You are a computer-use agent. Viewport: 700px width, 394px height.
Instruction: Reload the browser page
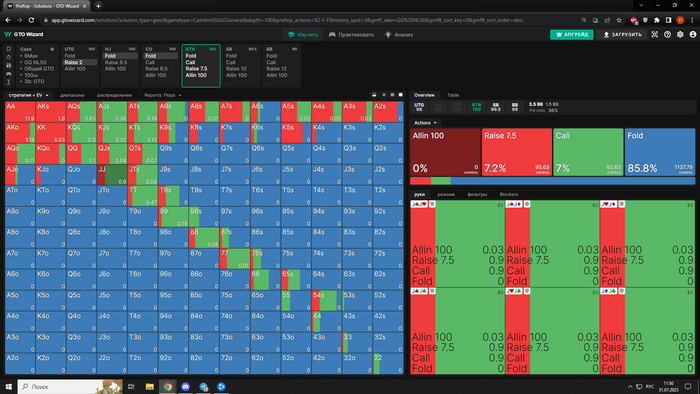point(31,20)
